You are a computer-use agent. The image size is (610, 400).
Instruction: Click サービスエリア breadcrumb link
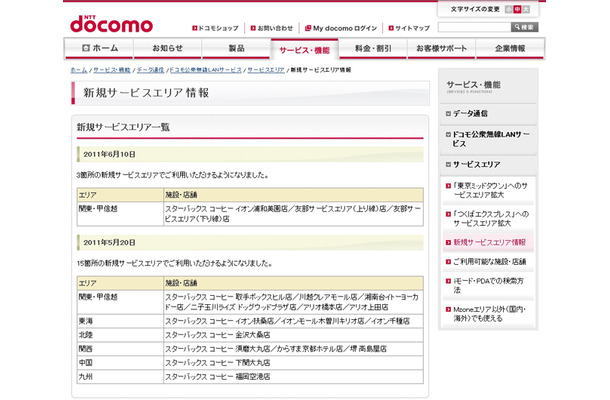click(x=266, y=70)
